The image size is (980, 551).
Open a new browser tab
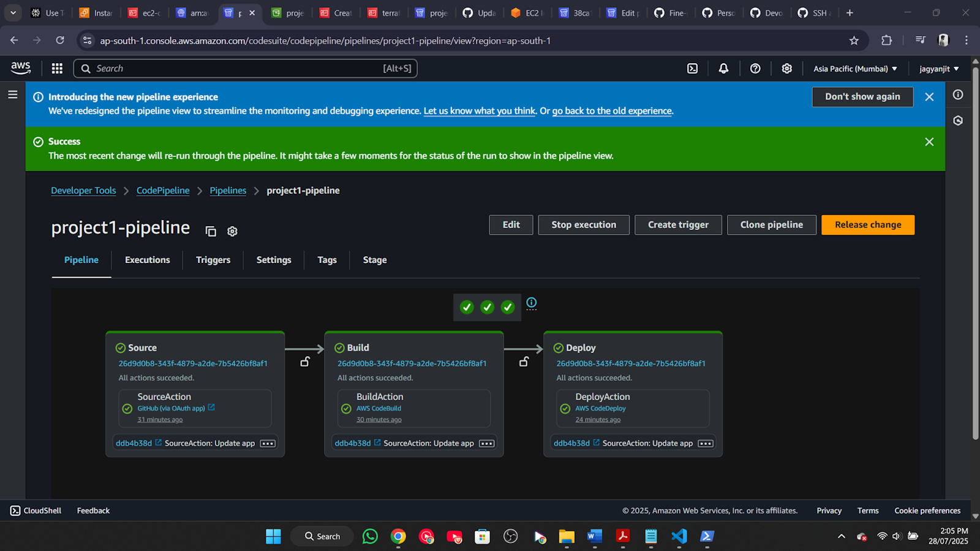(x=850, y=13)
